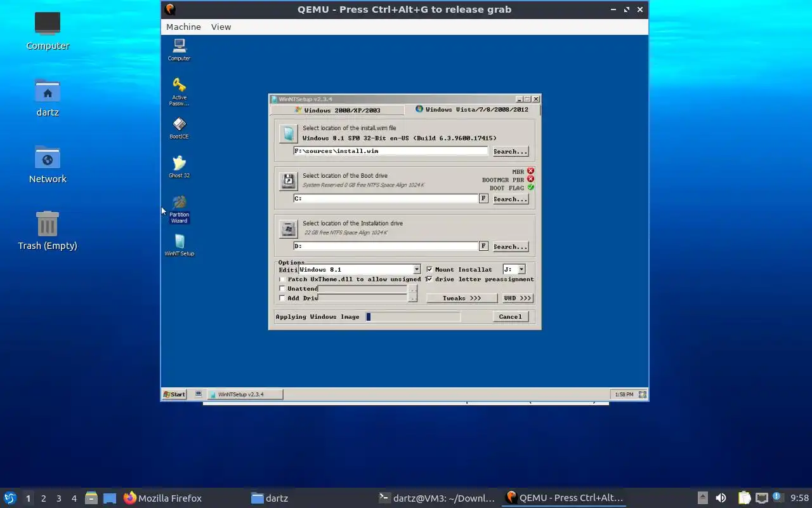Open the WinNT Setup desktop shortcut
This screenshot has width=812, height=508.
pyautogui.click(x=179, y=245)
